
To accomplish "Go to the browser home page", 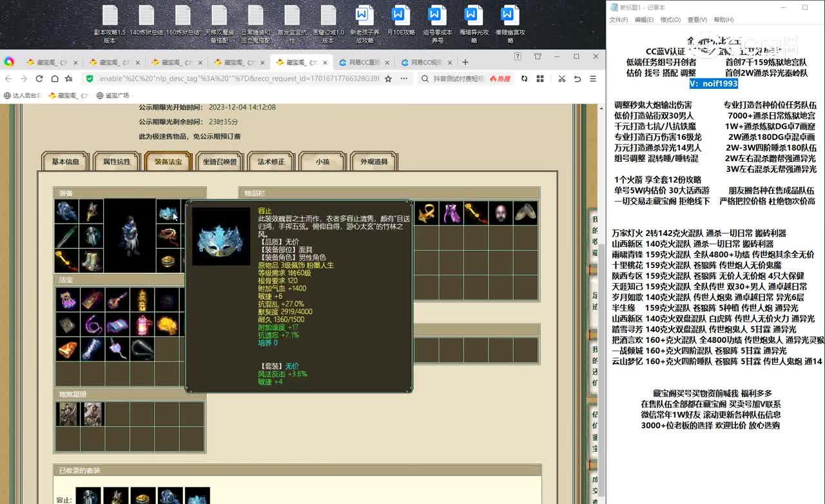I will (55, 79).
